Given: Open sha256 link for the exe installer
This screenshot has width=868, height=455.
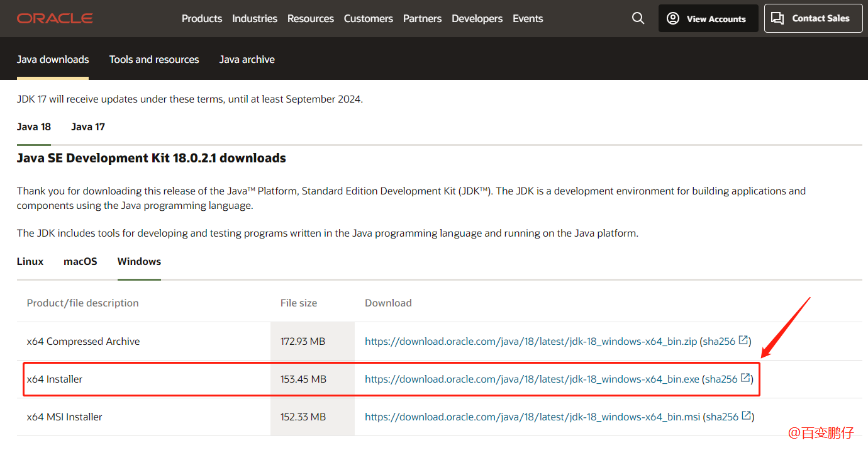Looking at the screenshot, I should tap(721, 379).
